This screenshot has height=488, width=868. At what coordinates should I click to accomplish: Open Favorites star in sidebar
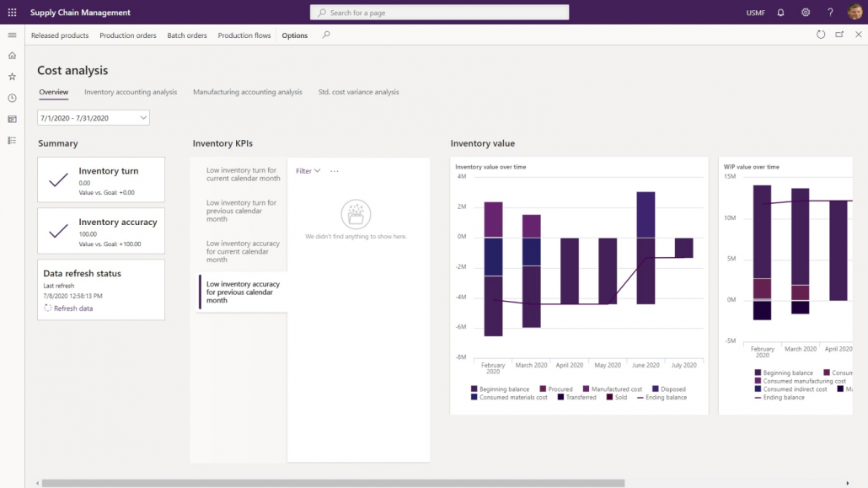[x=12, y=77]
